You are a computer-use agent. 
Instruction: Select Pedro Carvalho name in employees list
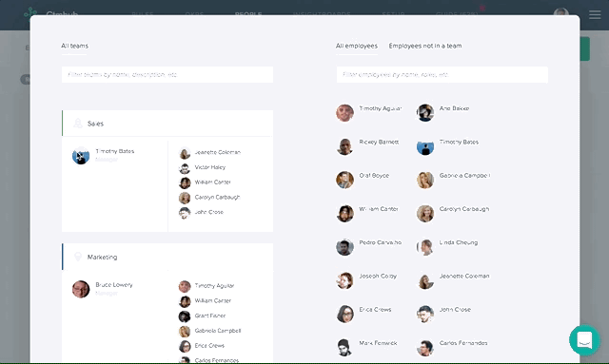coord(381,242)
